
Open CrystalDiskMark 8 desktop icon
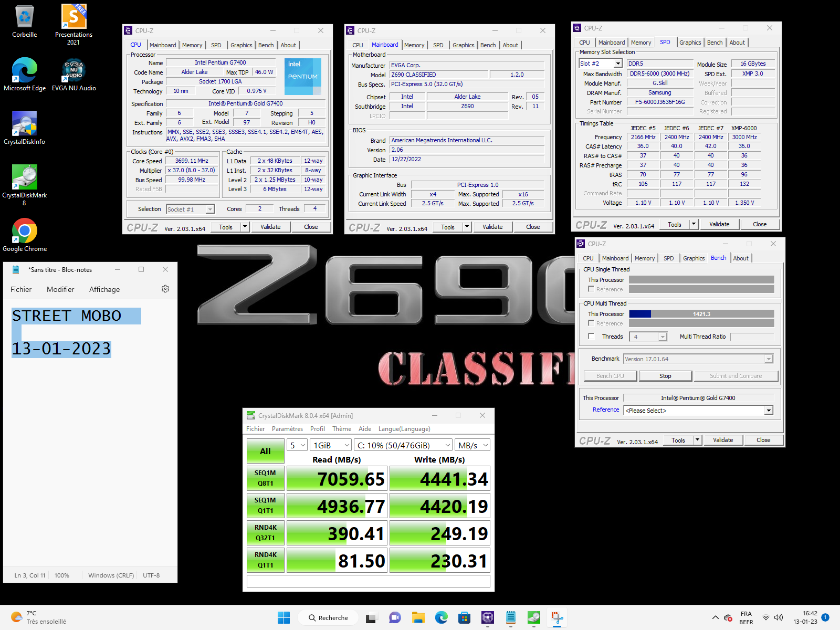(x=24, y=178)
